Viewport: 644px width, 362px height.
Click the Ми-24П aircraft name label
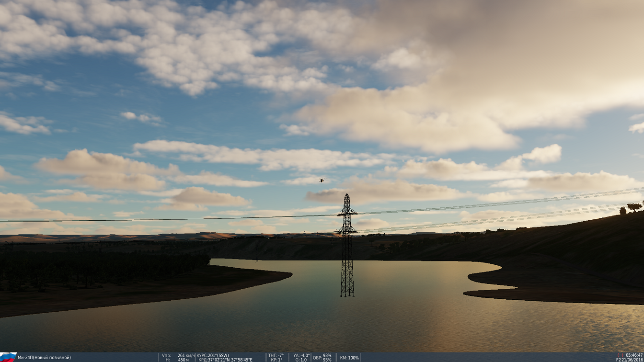pyautogui.click(x=44, y=358)
